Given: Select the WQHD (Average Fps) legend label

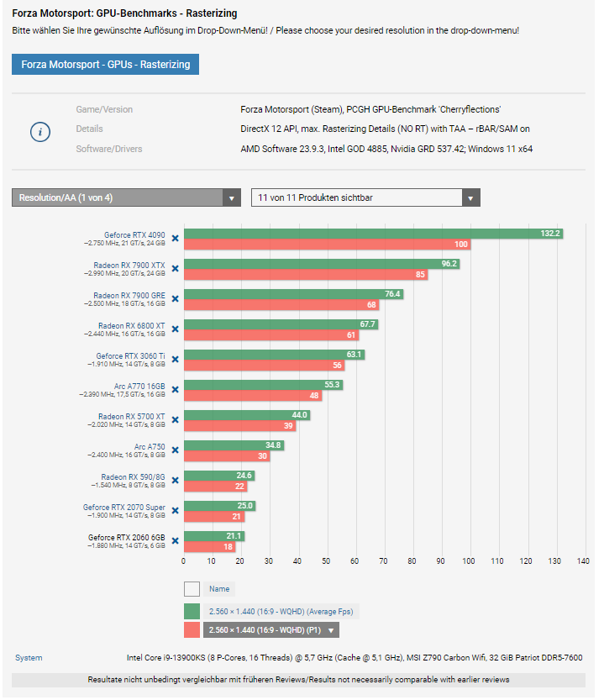Looking at the screenshot, I should coord(281,612).
